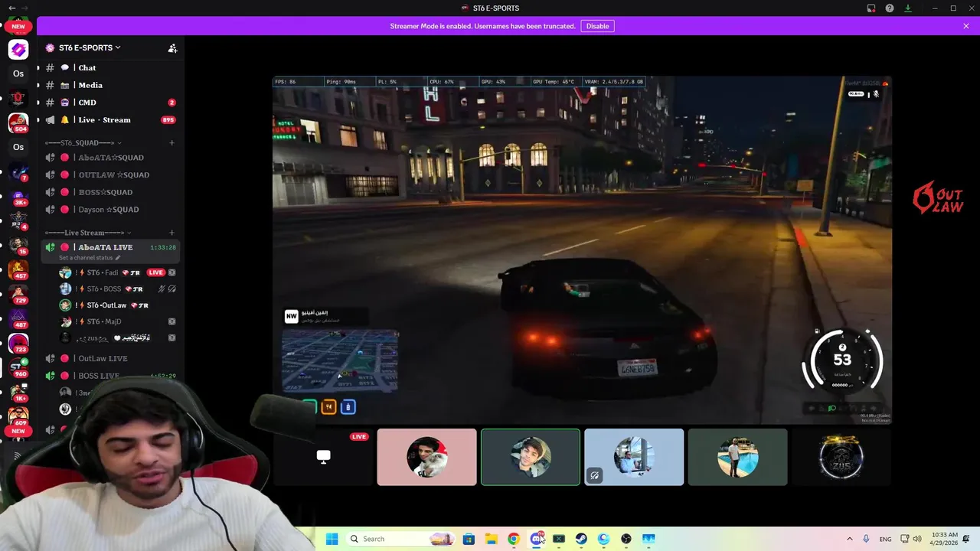Disable Streamer Mode from the banner

click(x=597, y=26)
